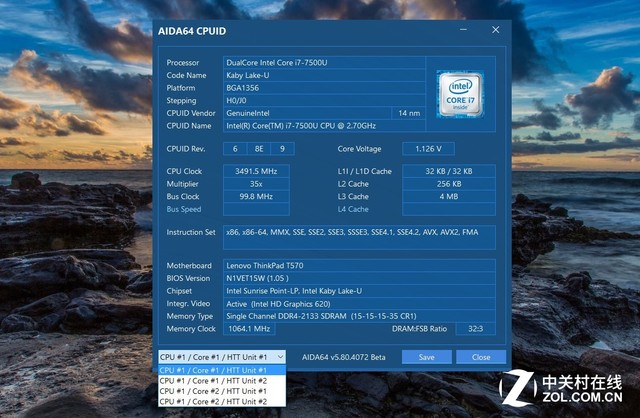This screenshot has width=640, height=418.
Task: Click the Memory Clock 1064.1 MHz value
Action: coord(249,329)
